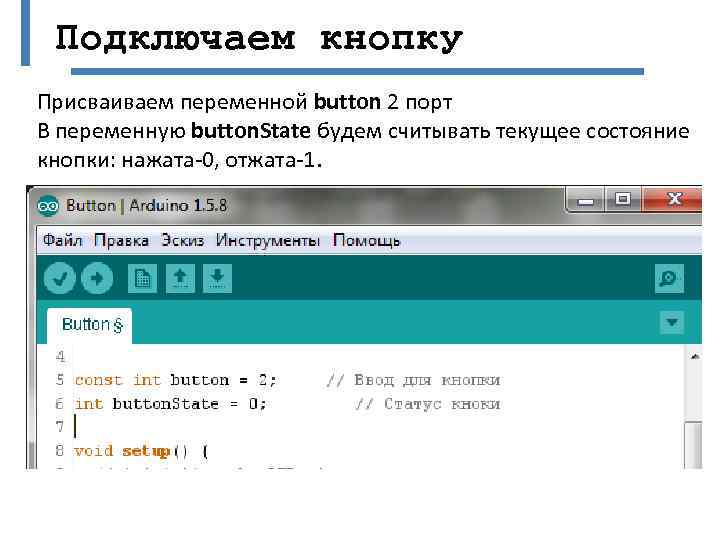
Task: Click line number 5 in the gutter
Action: [60, 380]
